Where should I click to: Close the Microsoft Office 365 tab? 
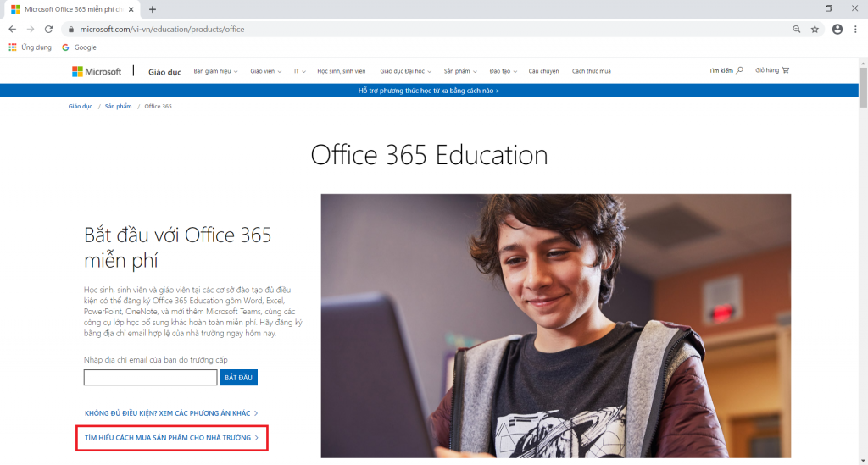tap(131, 9)
